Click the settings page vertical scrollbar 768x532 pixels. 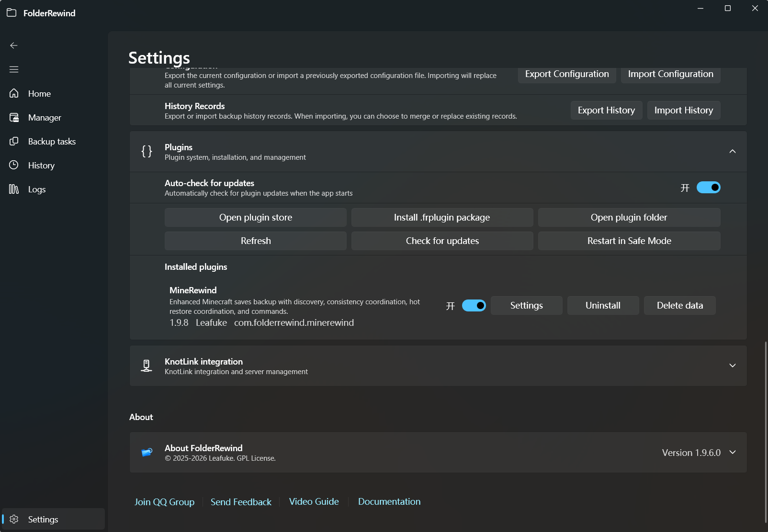(766, 432)
